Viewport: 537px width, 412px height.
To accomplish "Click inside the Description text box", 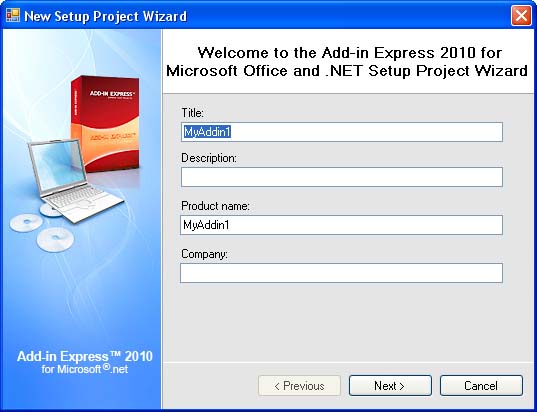I will 341,177.
